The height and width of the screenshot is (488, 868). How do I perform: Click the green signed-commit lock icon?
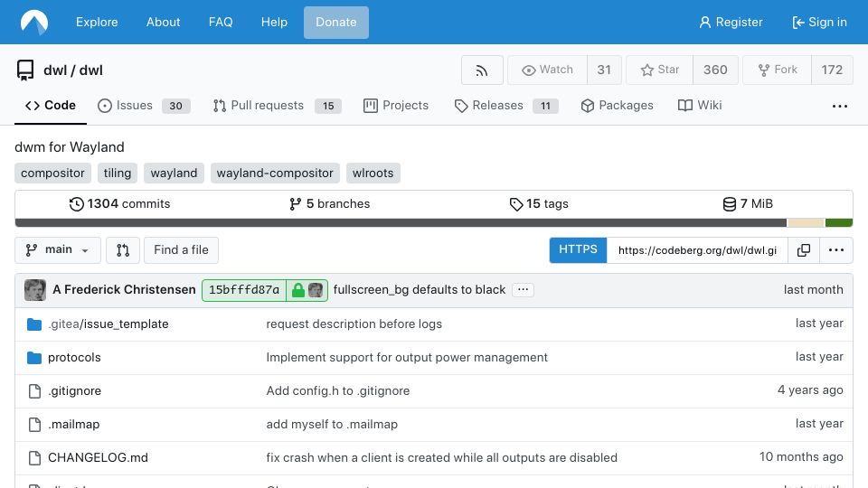click(x=297, y=290)
